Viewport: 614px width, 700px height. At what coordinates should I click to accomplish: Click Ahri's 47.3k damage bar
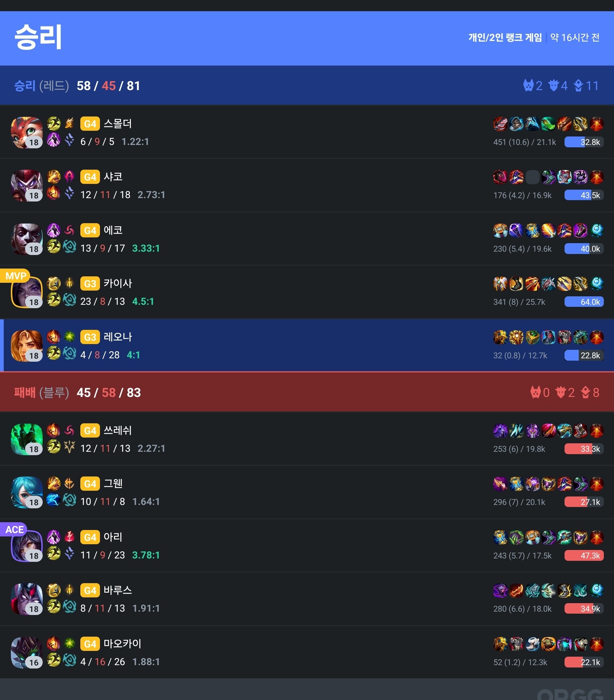point(584,555)
